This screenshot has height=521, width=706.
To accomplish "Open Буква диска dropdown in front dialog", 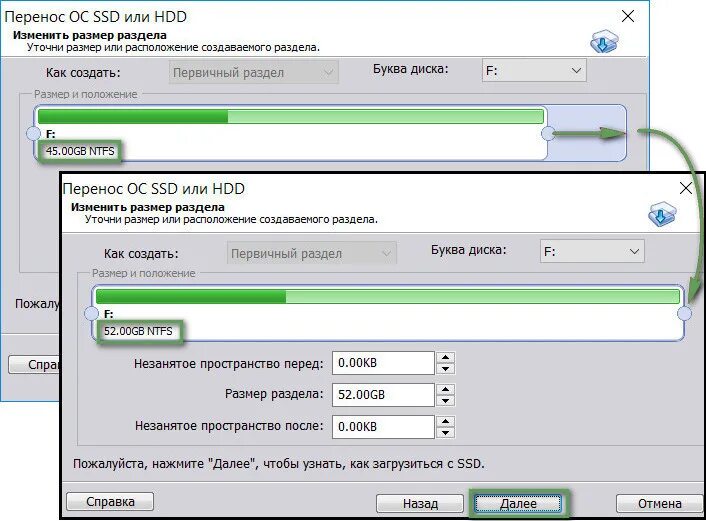I will pyautogui.click(x=592, y=251).
